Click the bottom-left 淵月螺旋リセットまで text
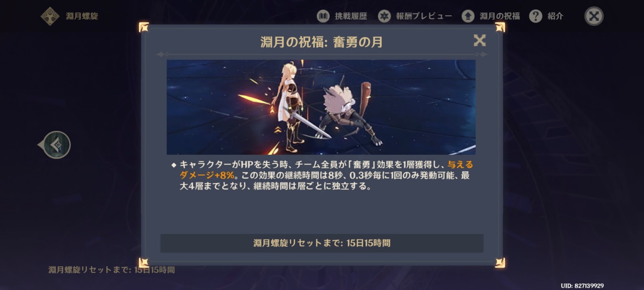The width and height of the screenshot is (644, 290). [111, 270]
